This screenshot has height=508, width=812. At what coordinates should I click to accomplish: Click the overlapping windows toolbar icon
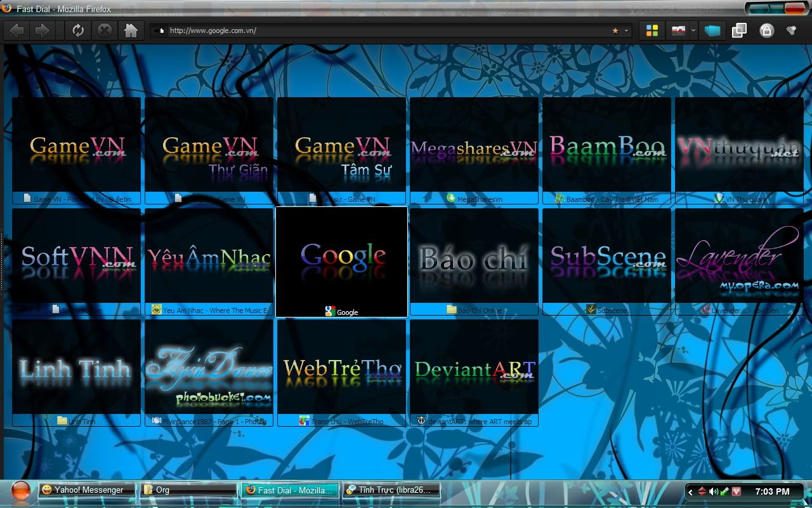coord(739,30)
